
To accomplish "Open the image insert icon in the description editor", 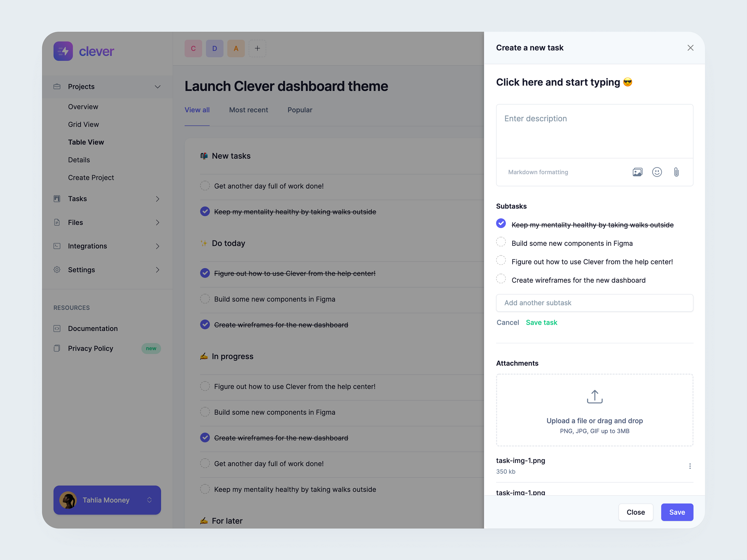I will click(637, 172).
